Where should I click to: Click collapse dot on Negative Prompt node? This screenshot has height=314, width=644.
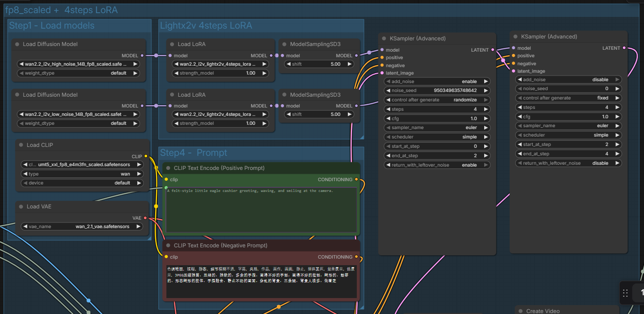tap(168, 245)
